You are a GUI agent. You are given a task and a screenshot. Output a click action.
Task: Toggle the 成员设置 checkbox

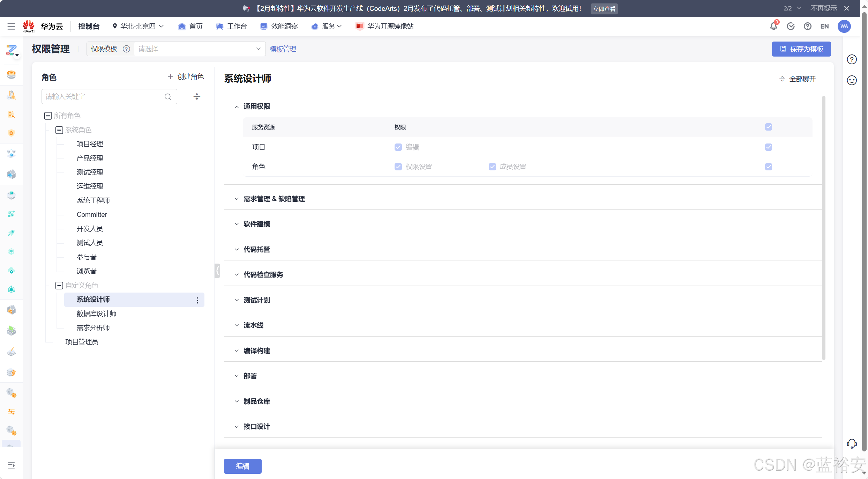[x=492, y=167]
